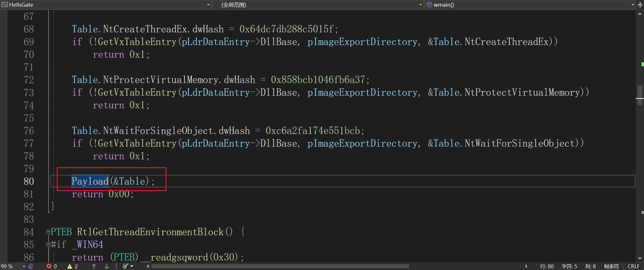Toggle the 制表符 tabs indicator
Screen dimensions: 644x270
611,266
